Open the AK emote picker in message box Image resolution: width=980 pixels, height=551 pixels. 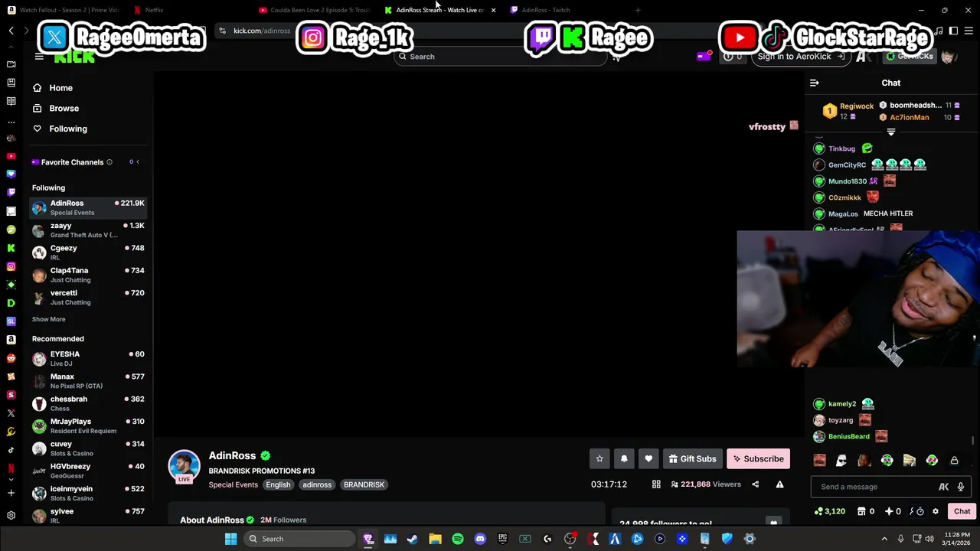[943, 487]
